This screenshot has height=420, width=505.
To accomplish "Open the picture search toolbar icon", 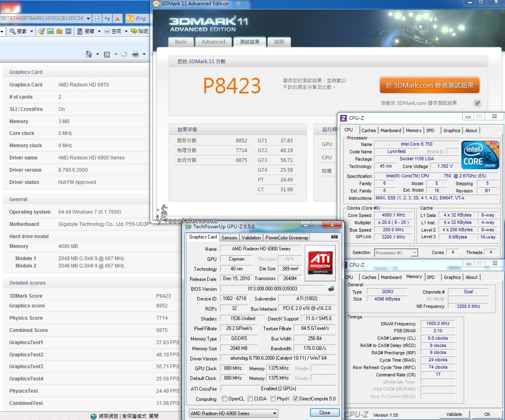I will pos(51,31).
